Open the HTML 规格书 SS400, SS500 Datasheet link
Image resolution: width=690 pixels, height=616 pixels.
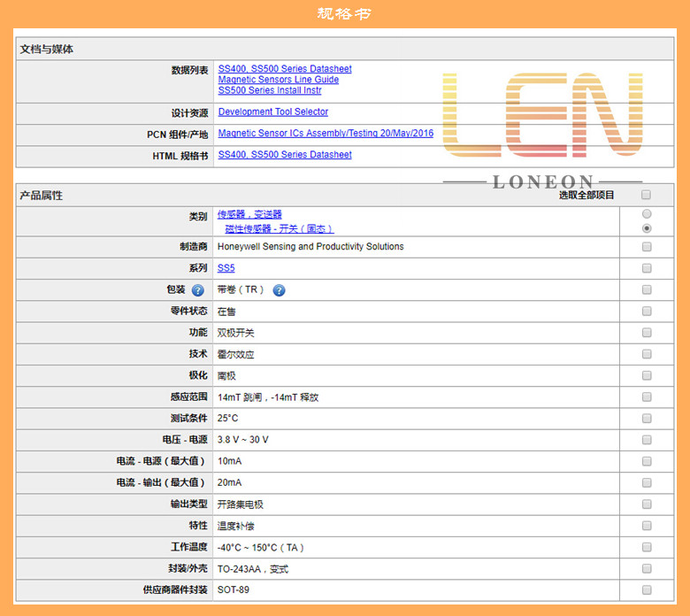pos(285,155)
